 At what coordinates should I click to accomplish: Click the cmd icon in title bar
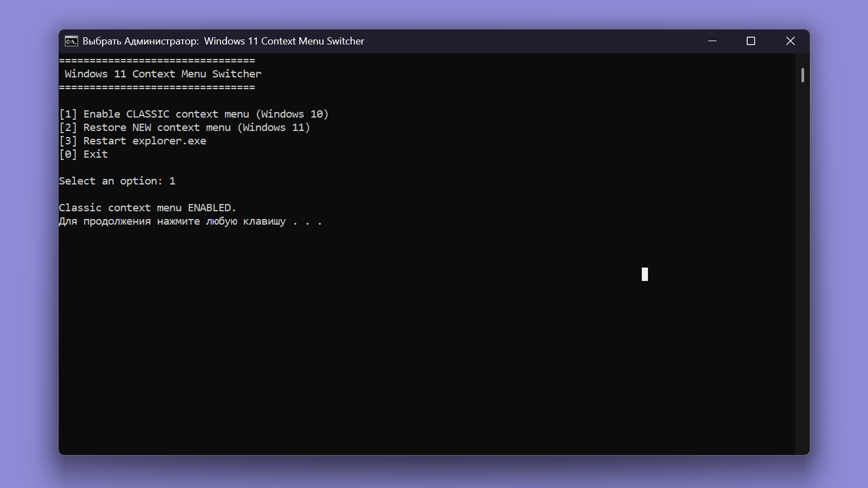coord(71,41)
